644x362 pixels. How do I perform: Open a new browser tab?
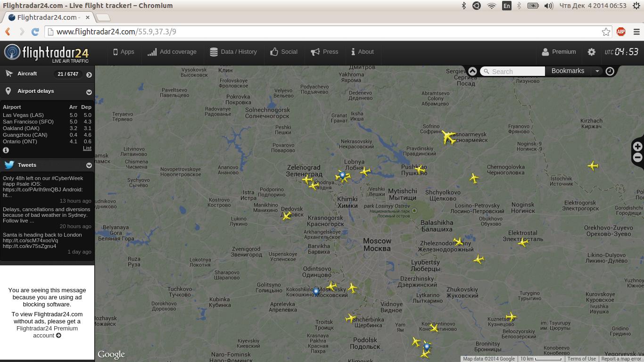[103, 17]
